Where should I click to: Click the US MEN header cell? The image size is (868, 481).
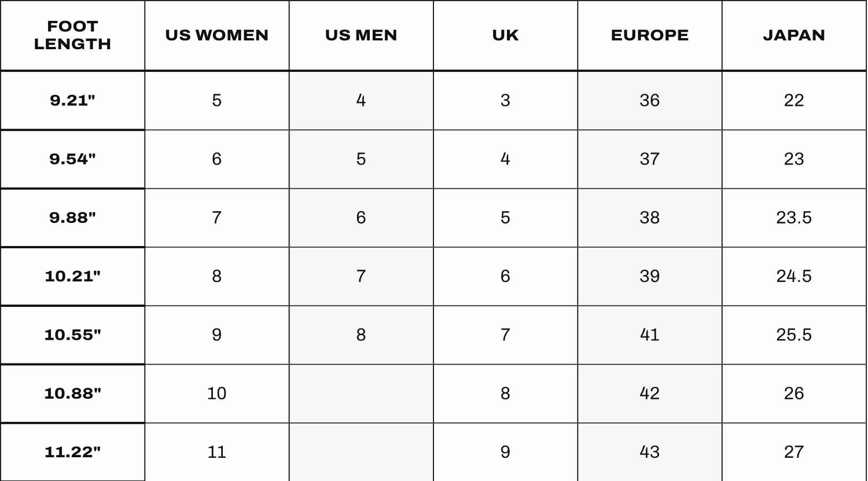(361, 35)
